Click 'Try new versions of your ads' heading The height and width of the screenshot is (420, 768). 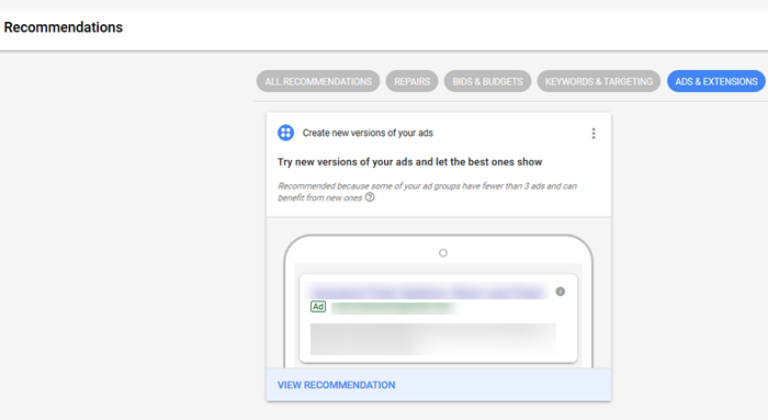pos(410,162)
